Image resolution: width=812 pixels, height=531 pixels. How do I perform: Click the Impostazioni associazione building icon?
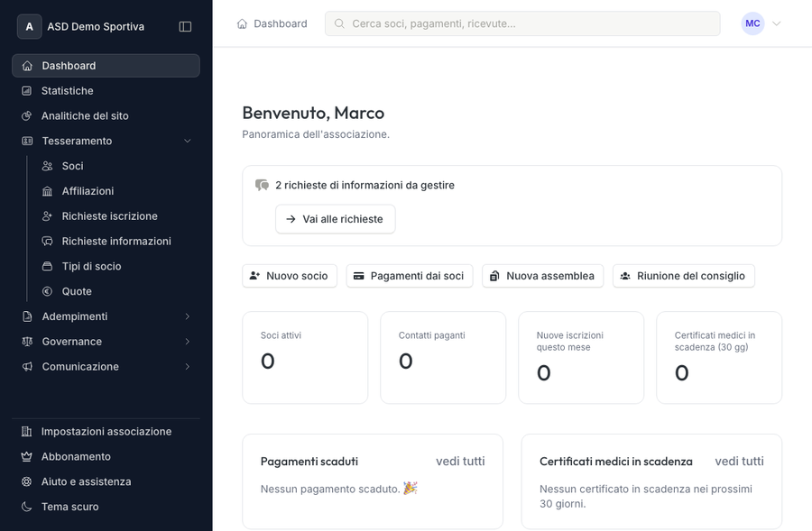pos(26,432)
